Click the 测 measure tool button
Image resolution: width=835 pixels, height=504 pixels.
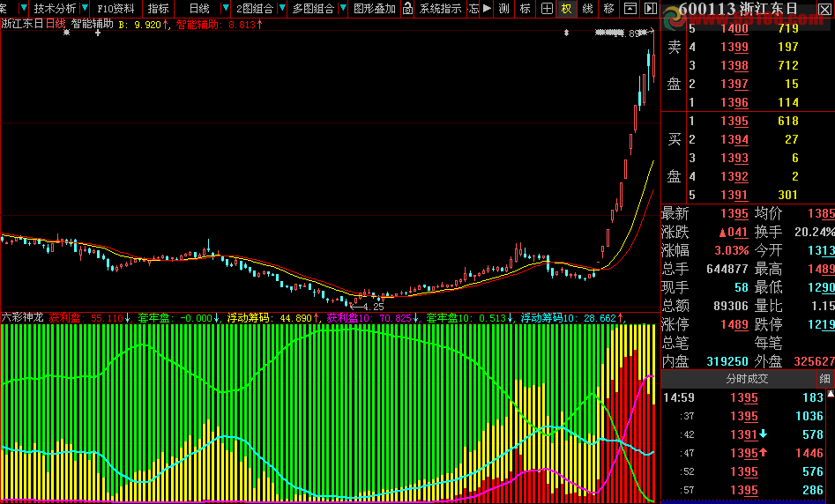[x=503, y=9]
